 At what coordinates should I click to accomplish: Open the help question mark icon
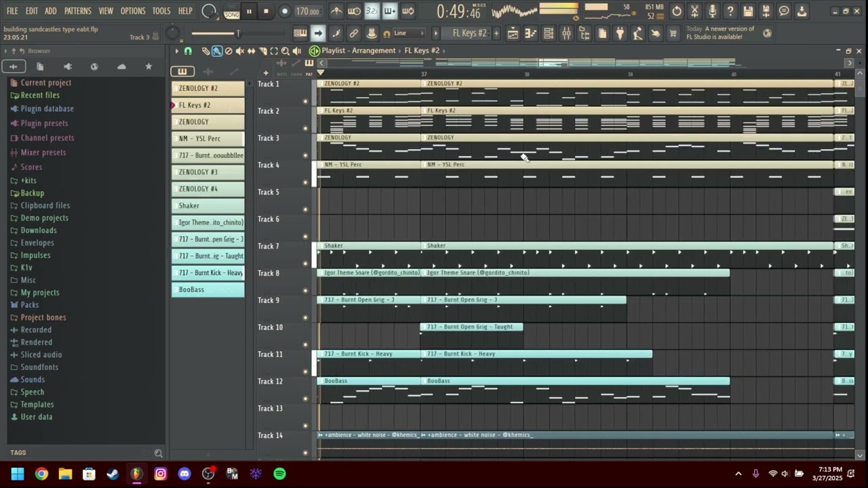[730, 11]
